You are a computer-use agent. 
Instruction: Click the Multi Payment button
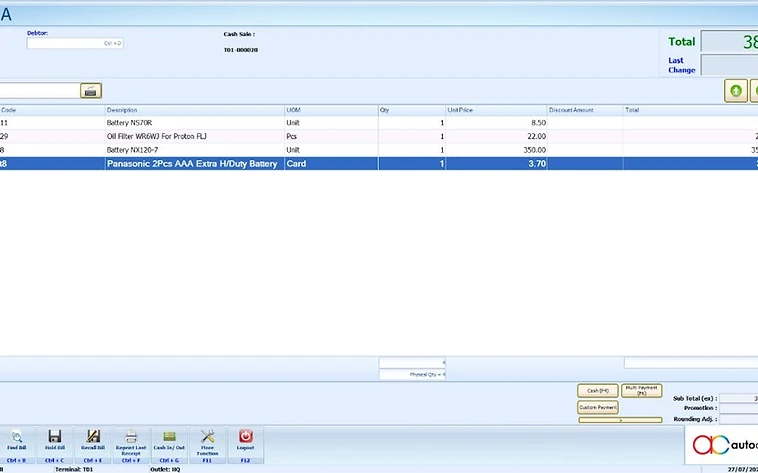pos(641,390)
